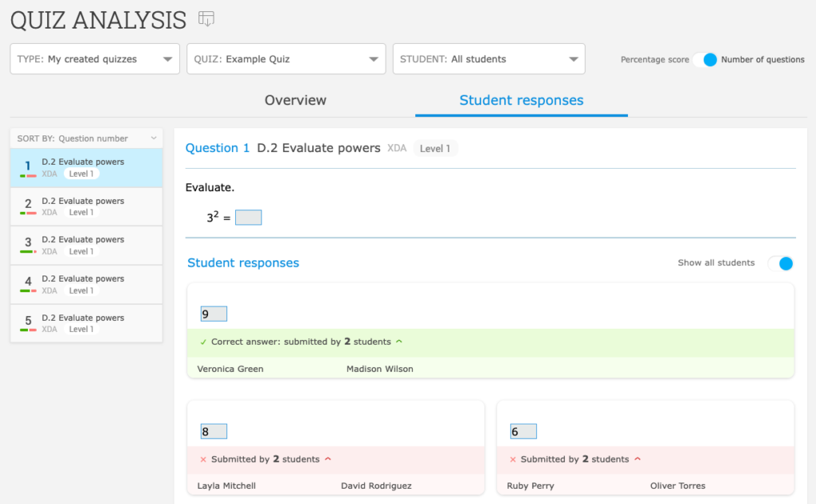Click the Question 1 link
Viewport: 816px width, 504px height.
(x=217, y=148)
